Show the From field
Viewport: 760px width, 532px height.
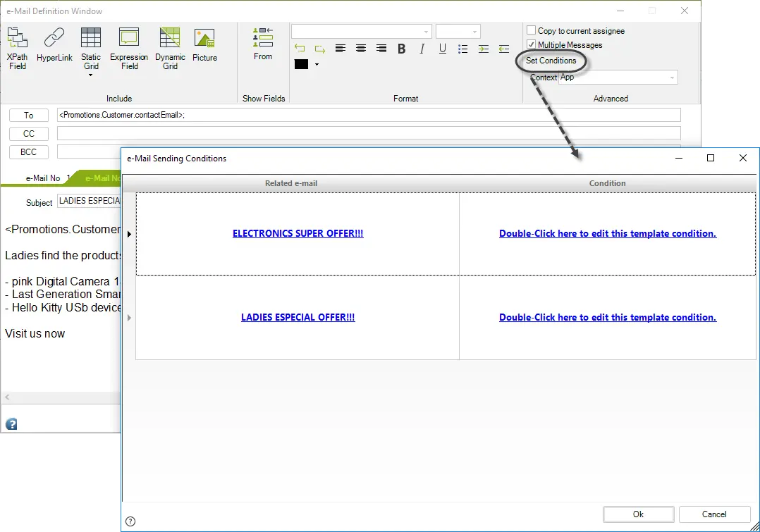pos(263,44)
